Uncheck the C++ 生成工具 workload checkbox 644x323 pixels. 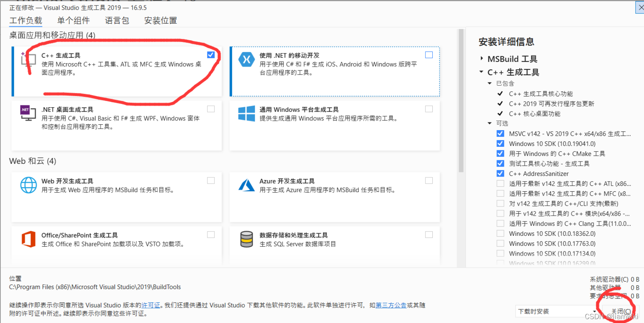click(x=211, y=55)
